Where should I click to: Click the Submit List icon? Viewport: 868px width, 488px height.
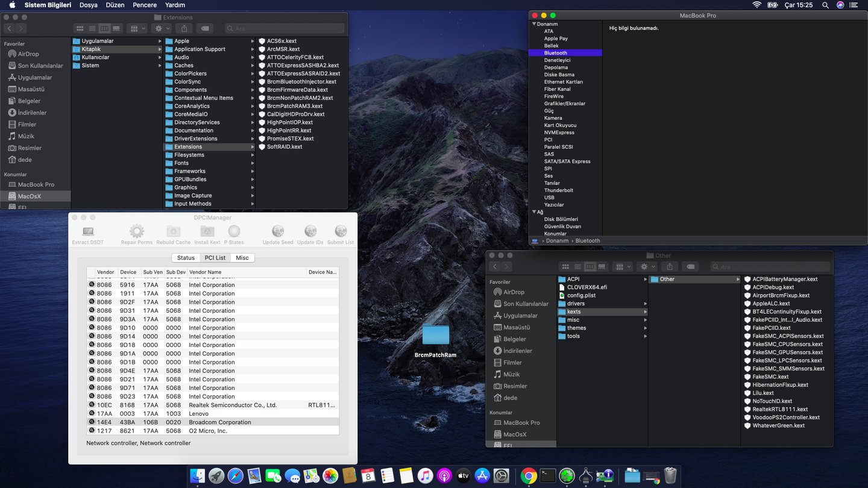point(341,231)
